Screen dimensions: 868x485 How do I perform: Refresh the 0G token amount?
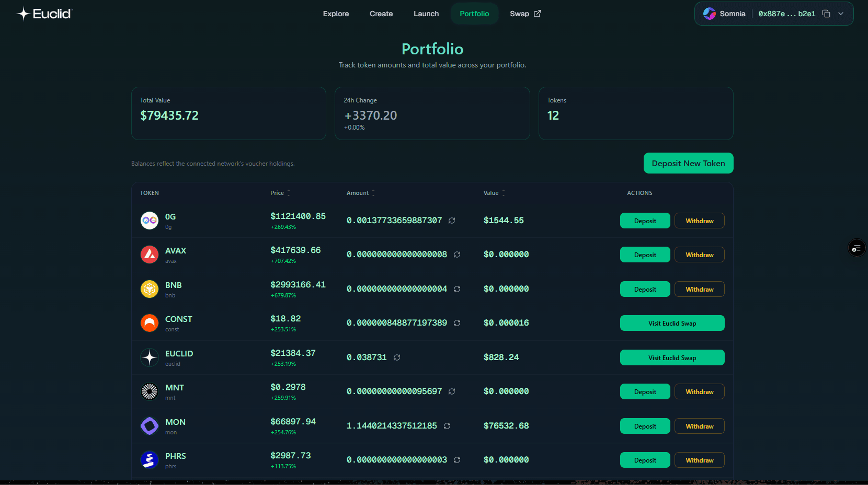452,221
